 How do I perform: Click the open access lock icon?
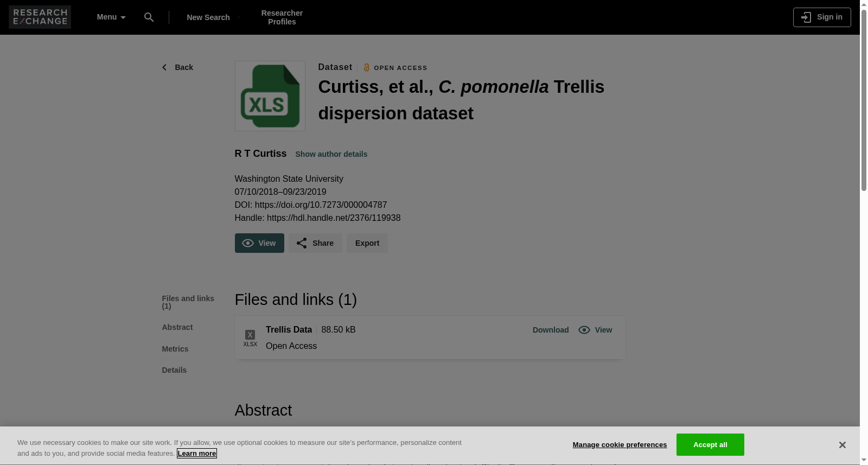[366, 68]
